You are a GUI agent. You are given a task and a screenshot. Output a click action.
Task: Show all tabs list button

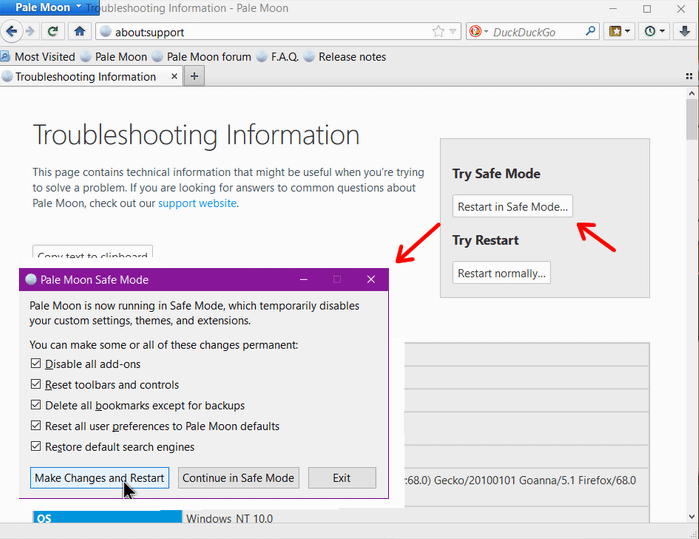689,77
